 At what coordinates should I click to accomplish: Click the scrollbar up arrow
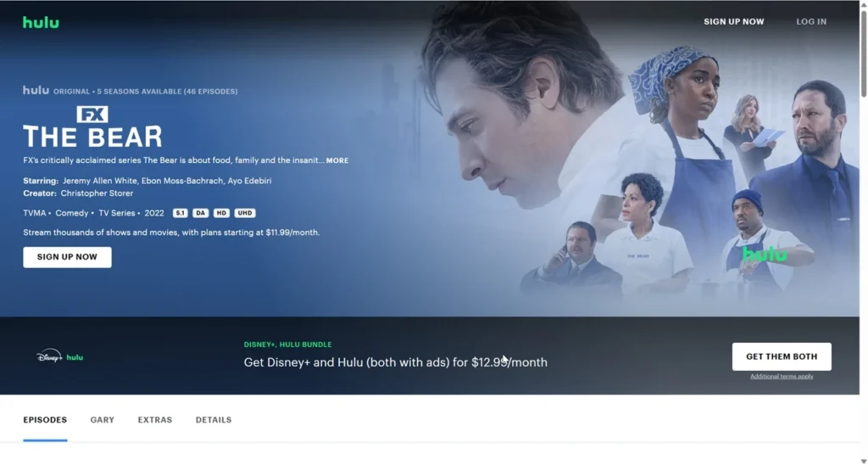(864, 4)
